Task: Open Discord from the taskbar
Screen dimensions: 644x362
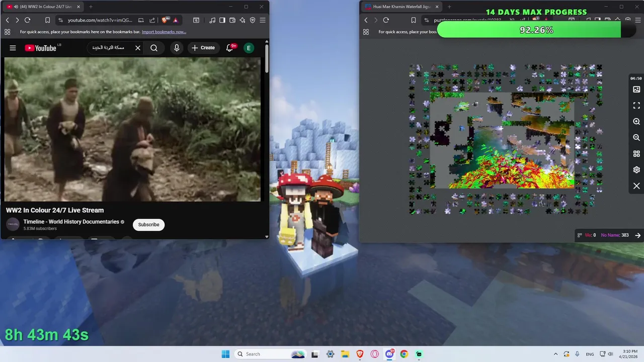Action: pos(389,354)
